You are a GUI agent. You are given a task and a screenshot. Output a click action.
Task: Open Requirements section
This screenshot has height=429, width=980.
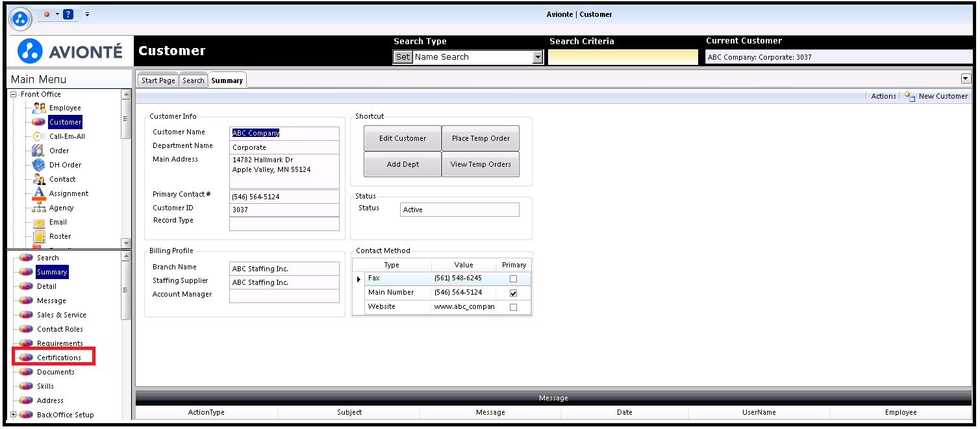pyautogui.click(x=60, y=343)
